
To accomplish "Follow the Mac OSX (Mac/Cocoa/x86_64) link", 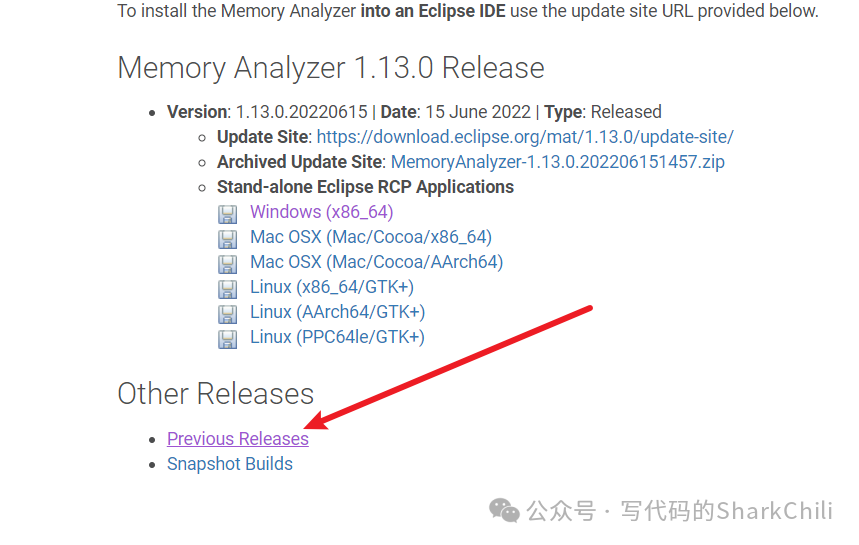I will pos(370,237).
